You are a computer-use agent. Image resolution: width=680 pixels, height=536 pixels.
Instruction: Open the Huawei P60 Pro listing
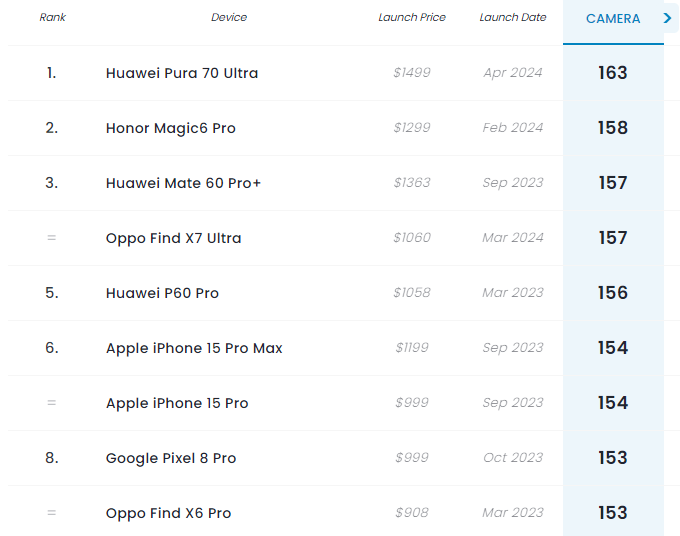point(162,293)
